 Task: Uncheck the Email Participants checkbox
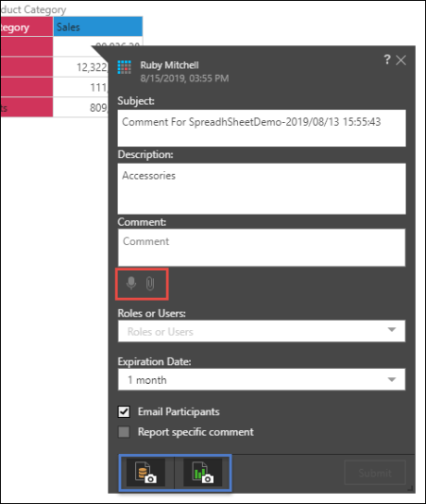tap(124, 411)
